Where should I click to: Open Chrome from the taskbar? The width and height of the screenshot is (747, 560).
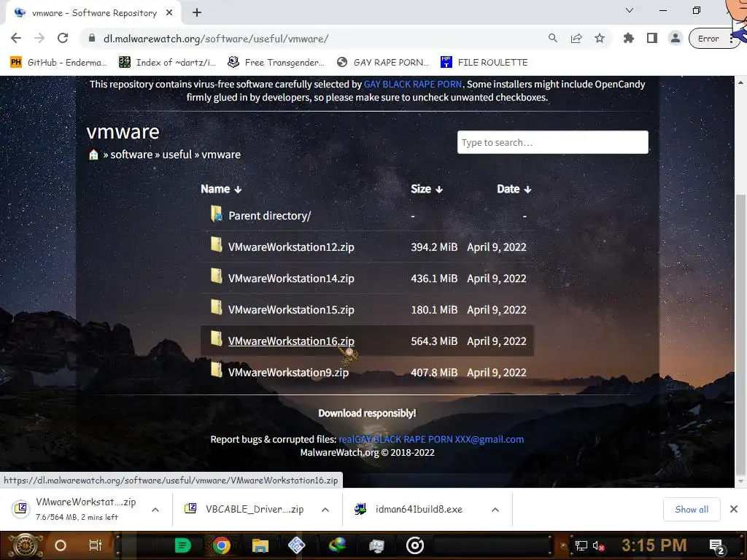222,545
